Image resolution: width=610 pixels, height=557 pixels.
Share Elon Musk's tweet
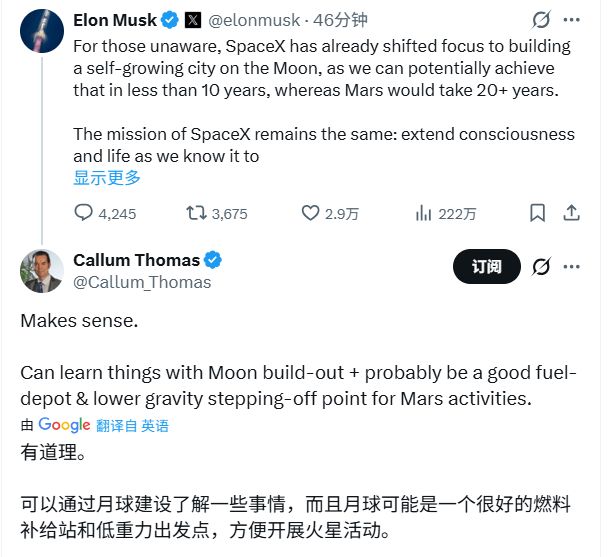[x=572, y=213]
